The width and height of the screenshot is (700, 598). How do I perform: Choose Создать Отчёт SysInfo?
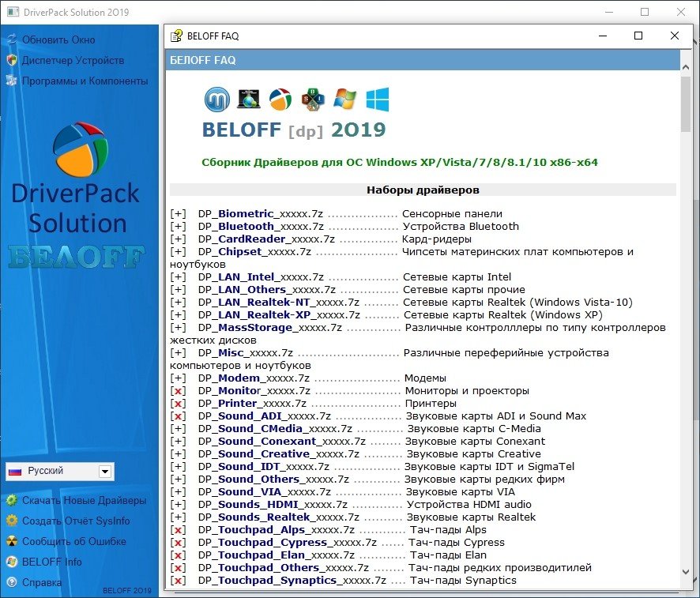[76, 521]
